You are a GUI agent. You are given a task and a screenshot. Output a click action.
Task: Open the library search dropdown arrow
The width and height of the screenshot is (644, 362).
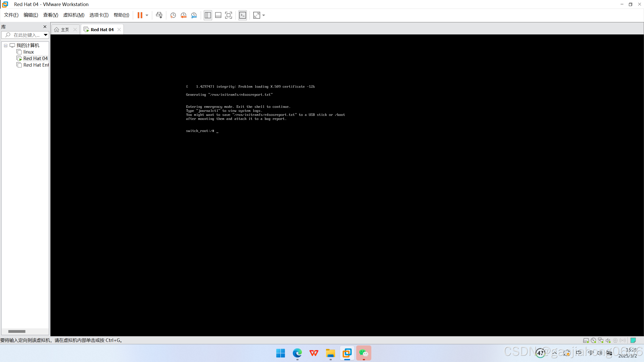(46, 35)
